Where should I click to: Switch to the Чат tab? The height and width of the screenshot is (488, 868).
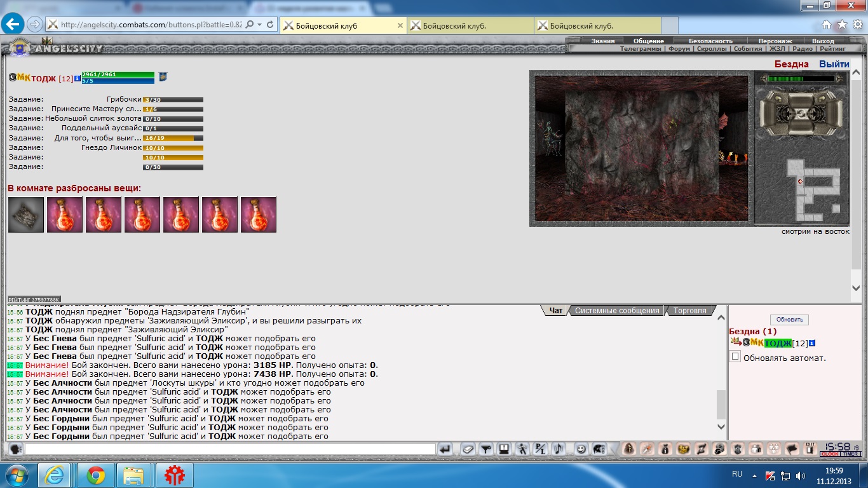(x=555, y=311)
